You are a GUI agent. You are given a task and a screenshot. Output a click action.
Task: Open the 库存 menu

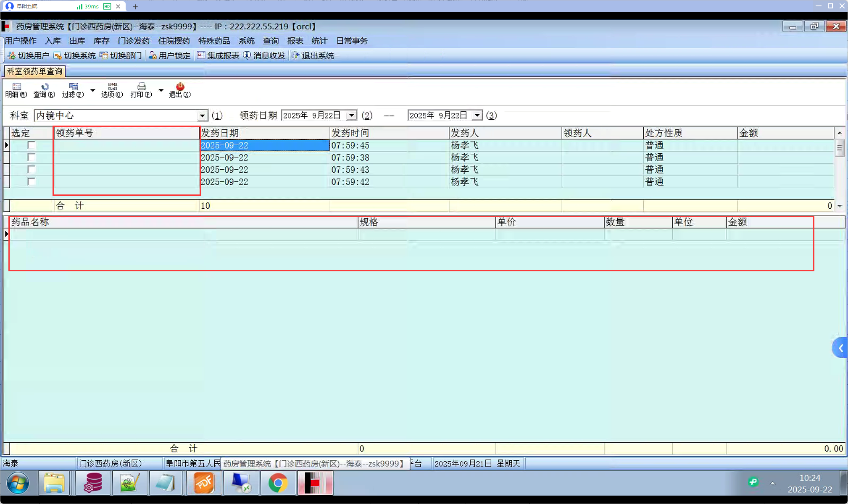(101, 41)
